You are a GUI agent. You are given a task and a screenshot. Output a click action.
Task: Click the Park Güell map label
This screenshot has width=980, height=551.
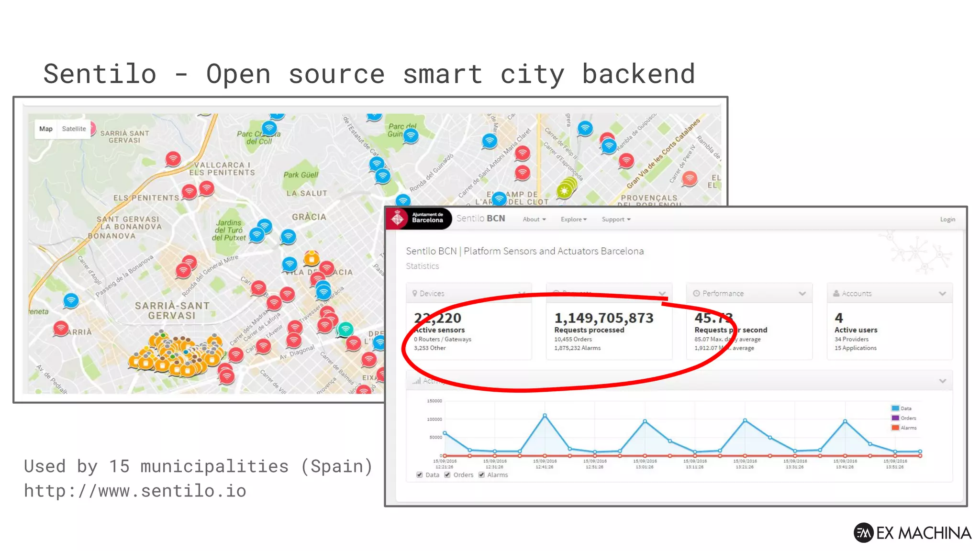coord(301,175)
